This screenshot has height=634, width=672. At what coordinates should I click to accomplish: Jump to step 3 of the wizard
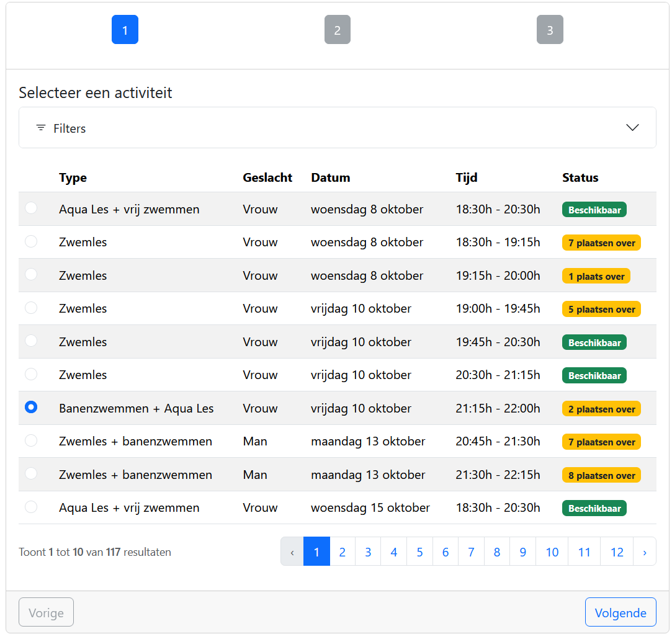point(550,30)
